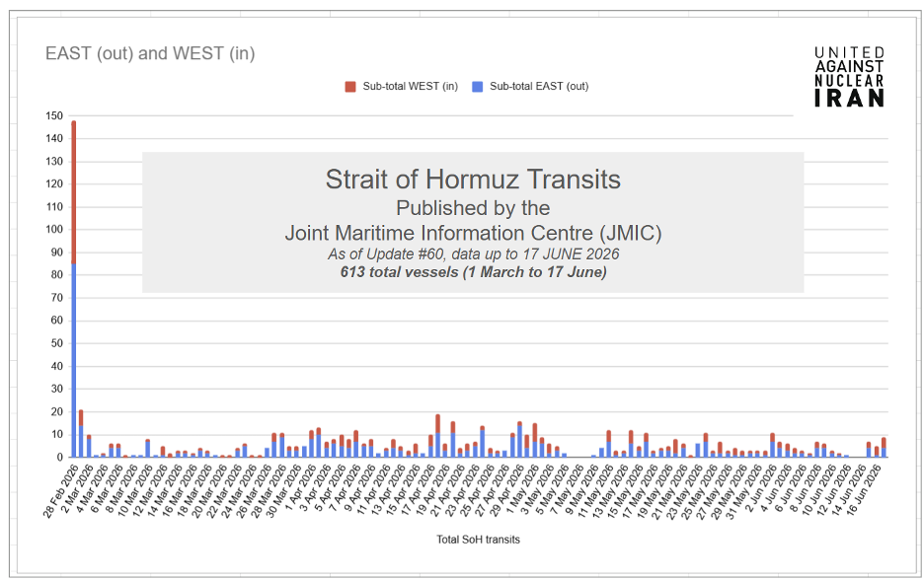Click the y-axis value 140
This screenshot has height=580, width=924.
click(x=53, y=138)
